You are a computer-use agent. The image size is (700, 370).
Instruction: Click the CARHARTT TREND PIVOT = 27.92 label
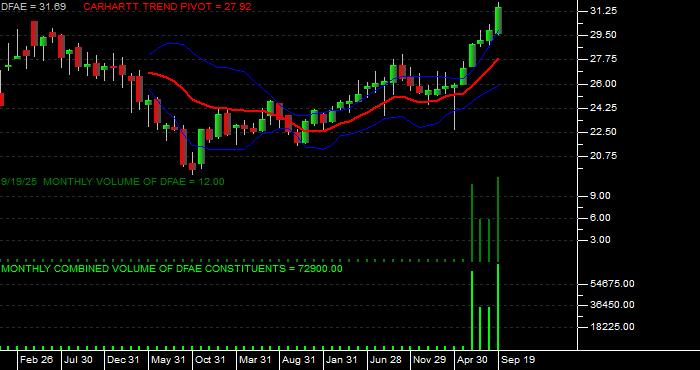(167, 7)
